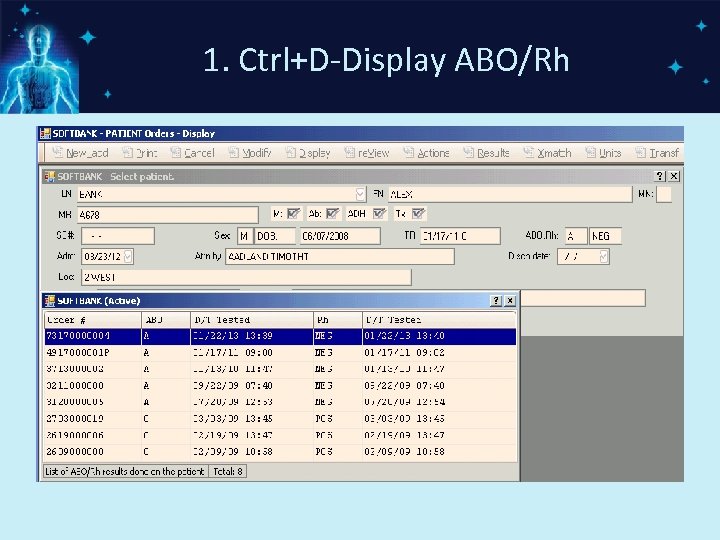Click the TD date field
This screenshot has height=540, width=720.
tap(460, 236)
